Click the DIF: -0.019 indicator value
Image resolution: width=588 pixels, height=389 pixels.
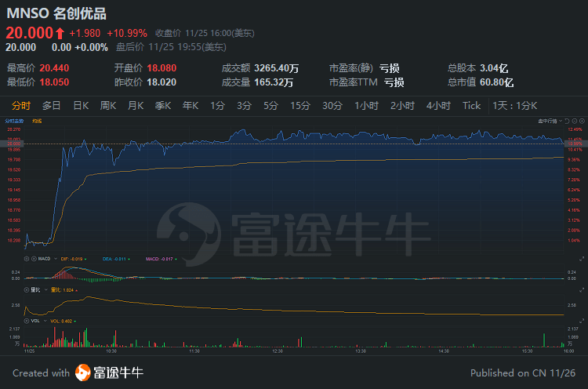[71, 259]
